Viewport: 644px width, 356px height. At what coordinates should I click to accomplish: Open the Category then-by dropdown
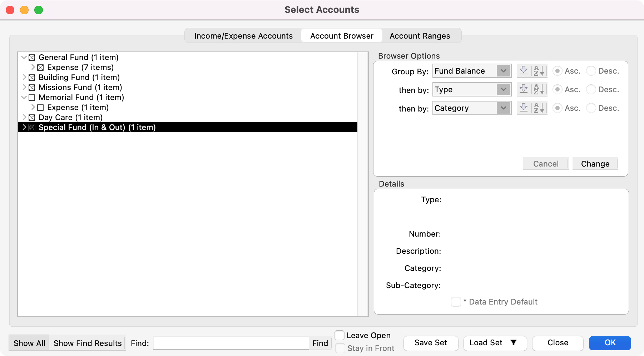pyautogui.click(x=471, y=108)
